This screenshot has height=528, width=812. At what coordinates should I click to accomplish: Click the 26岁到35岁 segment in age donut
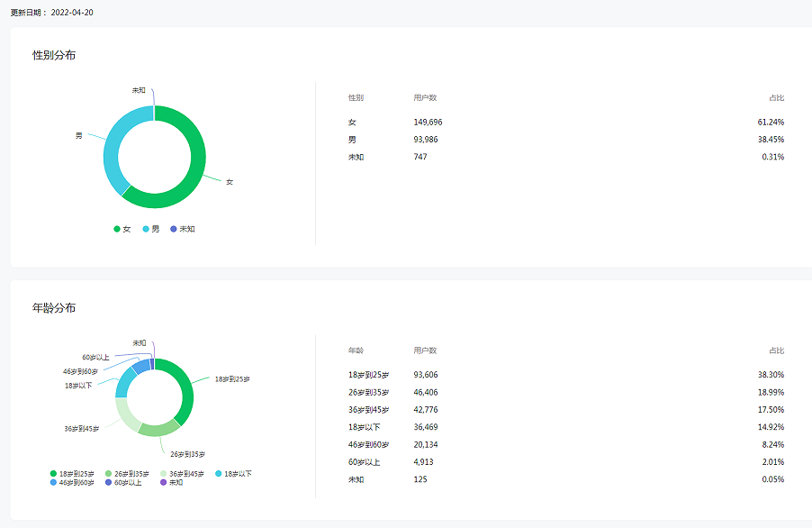point(159,427)
